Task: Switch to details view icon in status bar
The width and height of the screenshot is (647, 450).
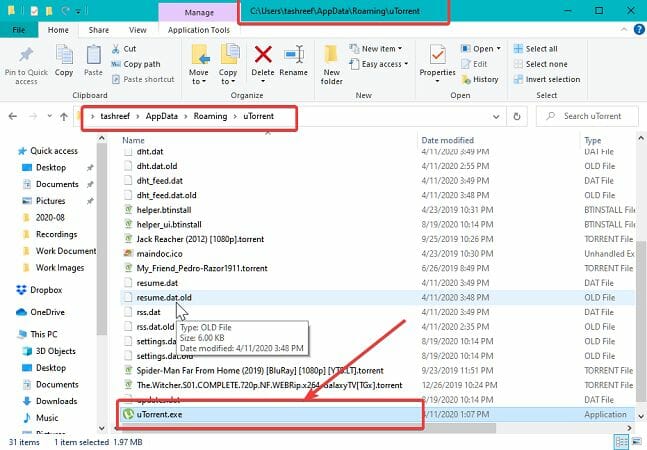Action: coord(621,442)
